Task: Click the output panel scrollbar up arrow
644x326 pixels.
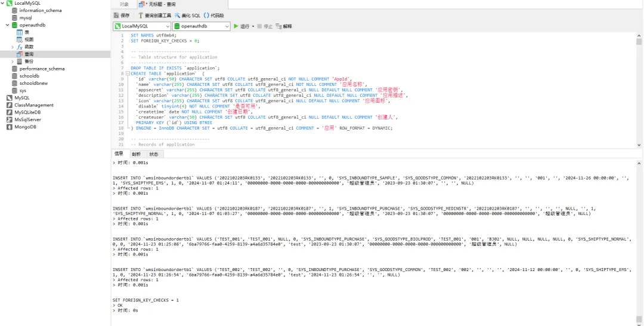Action: 639,163
